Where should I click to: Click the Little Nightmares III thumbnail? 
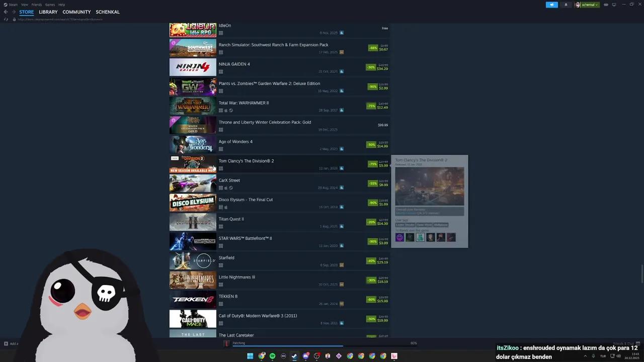193,280
